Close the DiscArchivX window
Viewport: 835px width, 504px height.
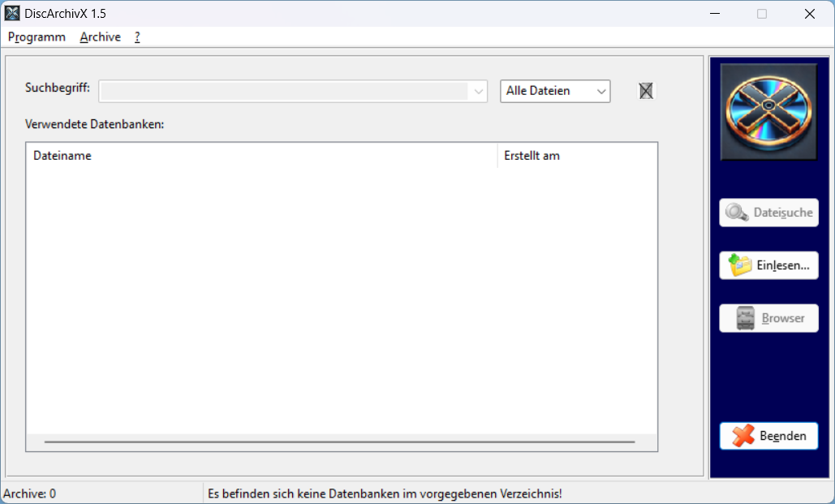809,14
